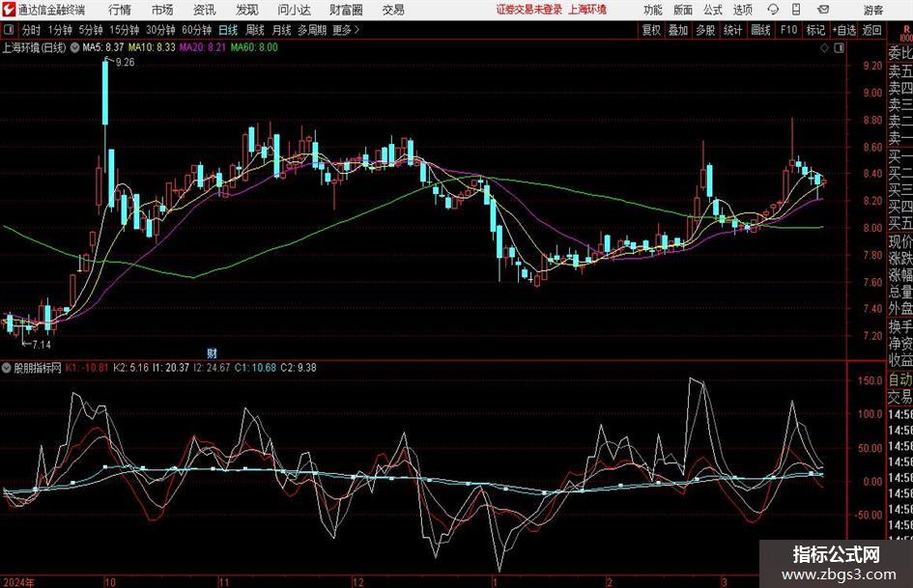Click the 委比 row in quote panel
913x588 pixels.
[x=900, y=53]
